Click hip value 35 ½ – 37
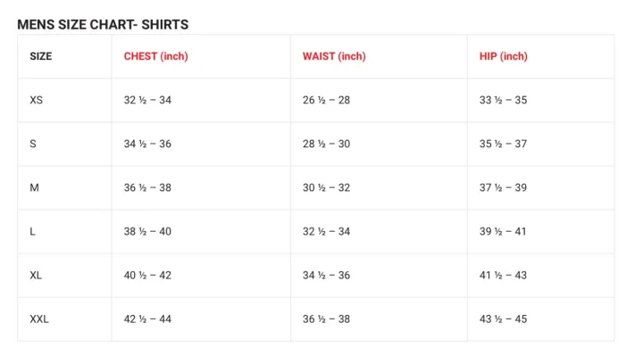This screenshot has height=364, width=643. click(x=503, y=144)
